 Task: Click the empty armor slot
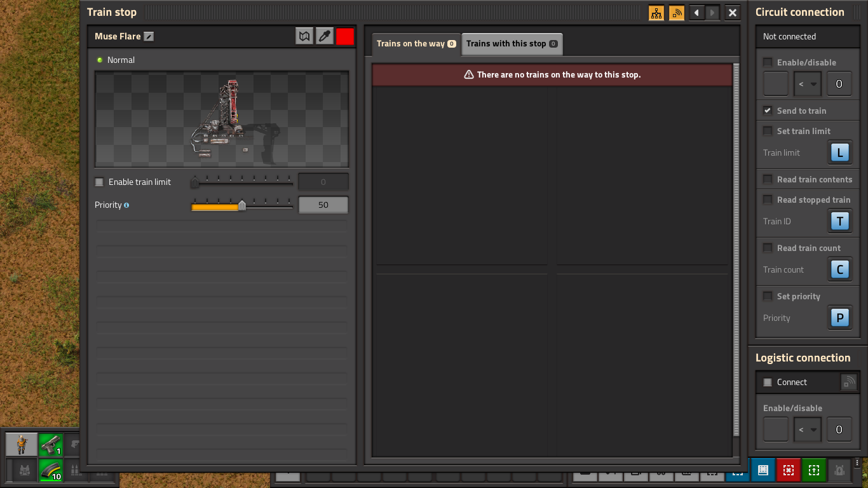point(24,470)
